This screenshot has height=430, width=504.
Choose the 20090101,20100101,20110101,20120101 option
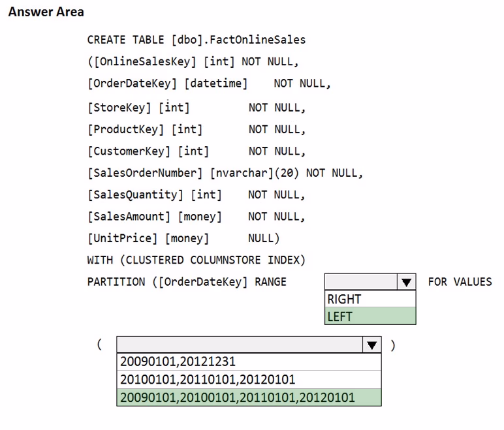pos(249,397)
